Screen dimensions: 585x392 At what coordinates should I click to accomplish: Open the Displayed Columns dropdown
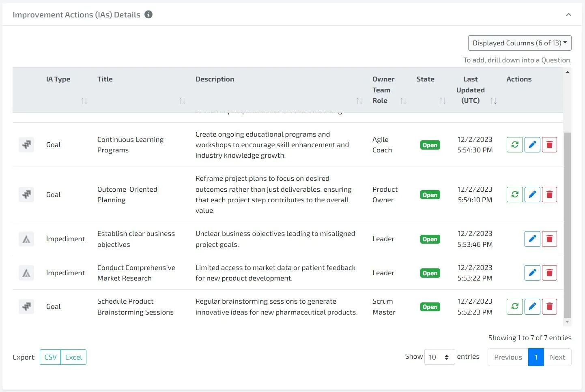tap(520, 43)
